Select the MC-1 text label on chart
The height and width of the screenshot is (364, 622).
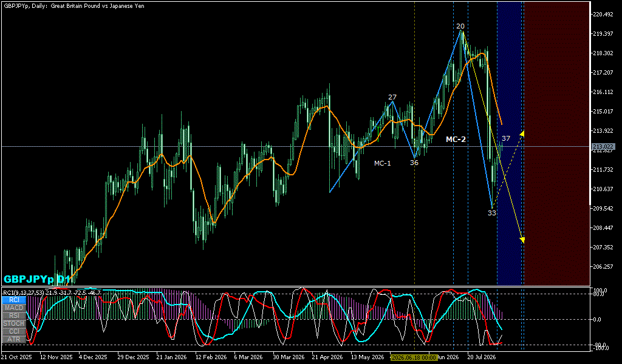(383, 163)
